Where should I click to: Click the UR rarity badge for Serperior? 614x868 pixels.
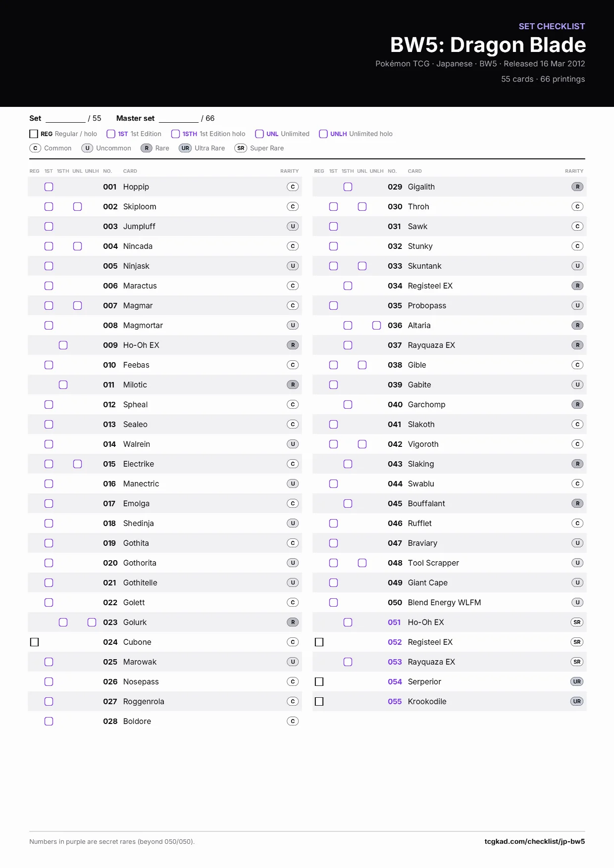[577, 681]
